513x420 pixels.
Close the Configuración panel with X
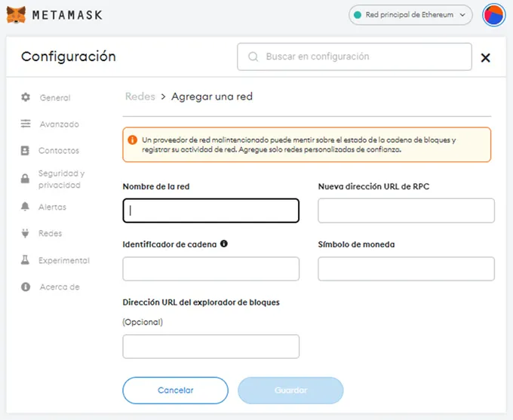485,57
